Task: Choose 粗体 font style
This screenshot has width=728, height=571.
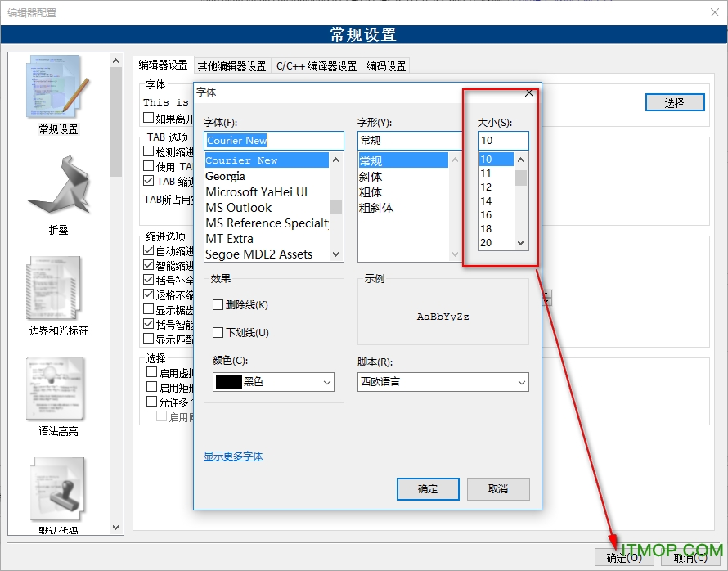Action: (403, 192)
